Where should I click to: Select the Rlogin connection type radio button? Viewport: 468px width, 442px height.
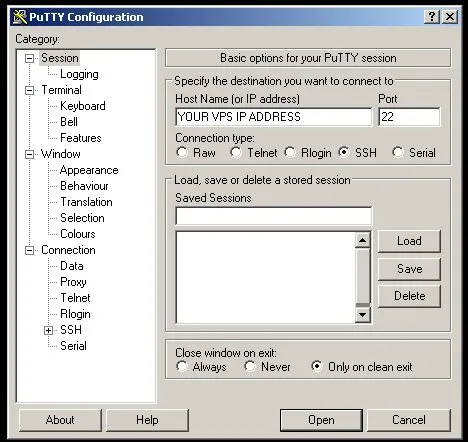tap(290, 153)
